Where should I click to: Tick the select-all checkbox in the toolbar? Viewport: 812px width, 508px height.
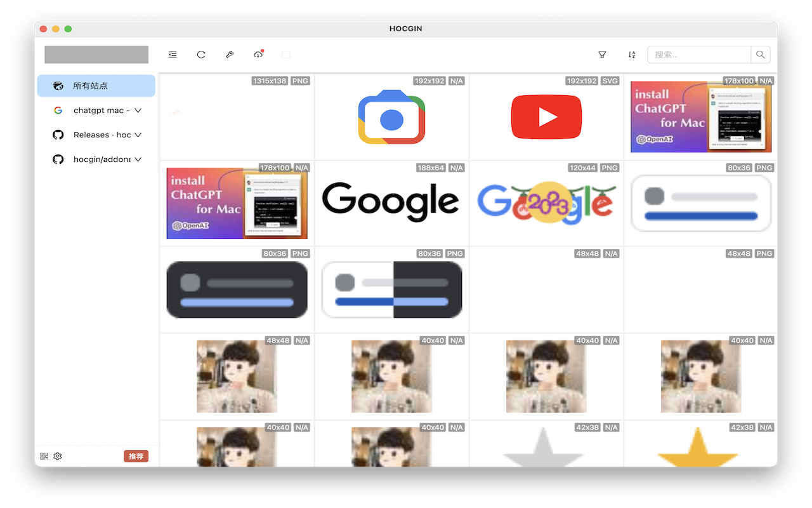pos(286,55)
